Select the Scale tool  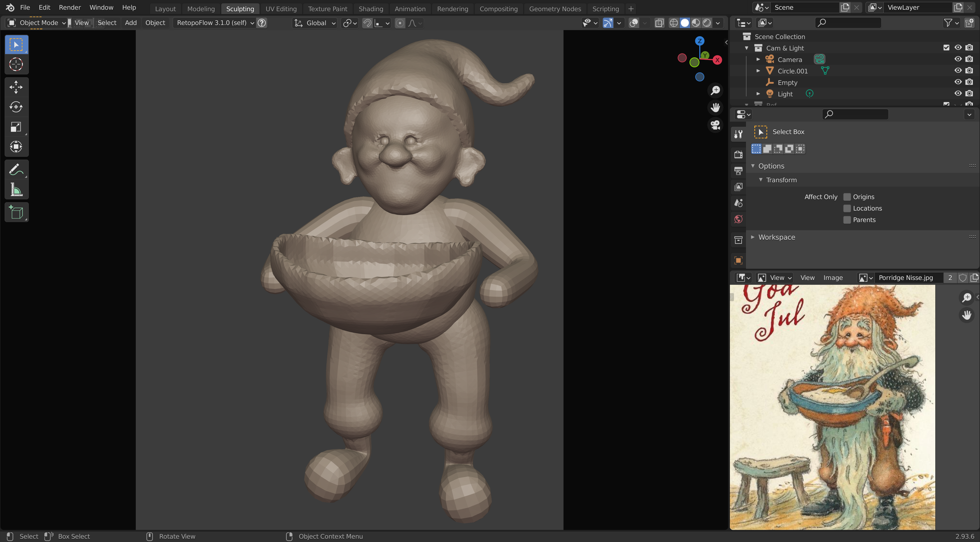click(x=16, y=127)
